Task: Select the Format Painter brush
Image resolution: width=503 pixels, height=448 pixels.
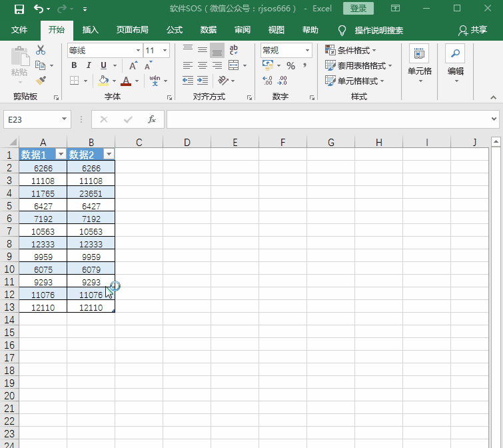Action: point(41,80)
